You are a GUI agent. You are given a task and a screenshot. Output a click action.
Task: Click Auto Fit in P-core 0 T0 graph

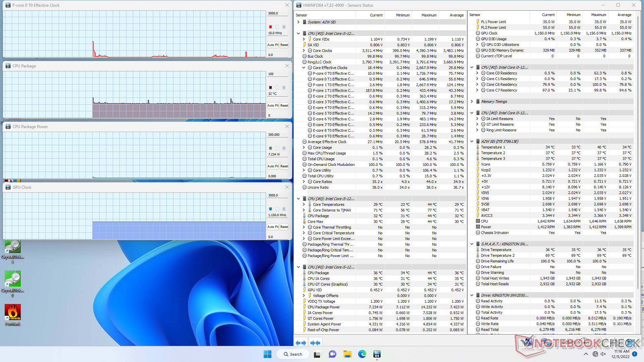coord(273,45)
